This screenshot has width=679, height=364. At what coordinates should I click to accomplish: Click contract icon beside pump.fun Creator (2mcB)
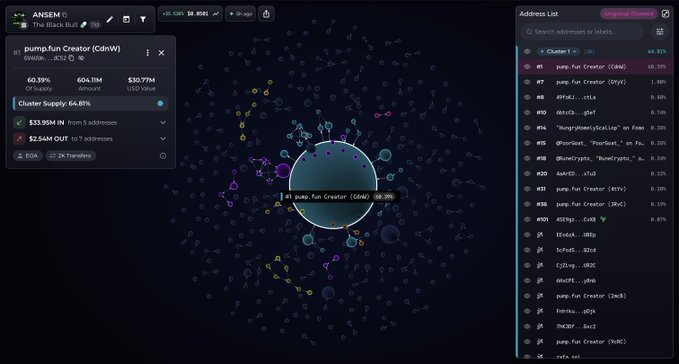[x=540, y=296]
